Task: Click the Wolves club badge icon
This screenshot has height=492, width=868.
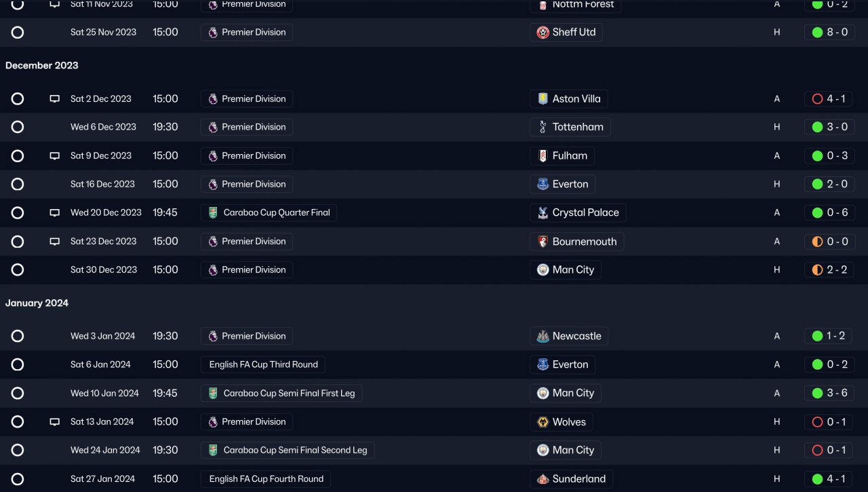Action: click(x=542, y=422)
